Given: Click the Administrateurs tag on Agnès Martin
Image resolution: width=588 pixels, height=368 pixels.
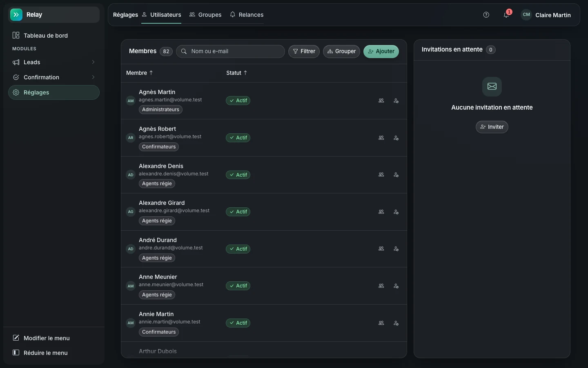Looking at the screenshot, I should click(160, 110).
